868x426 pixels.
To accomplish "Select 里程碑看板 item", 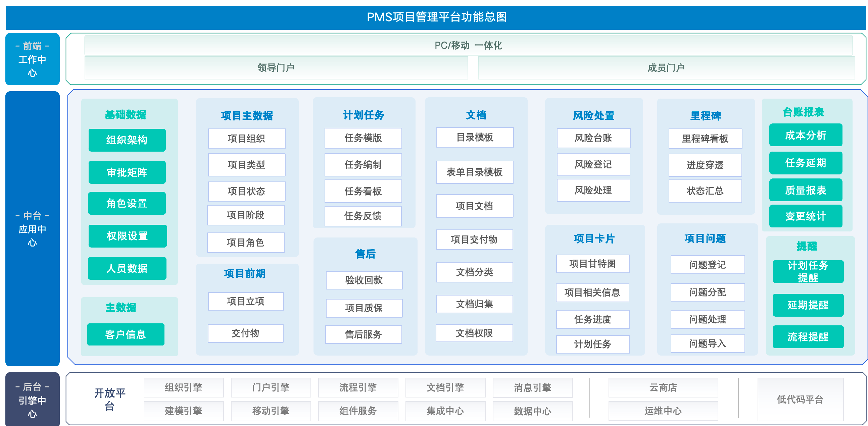I will tap(705, 139).
